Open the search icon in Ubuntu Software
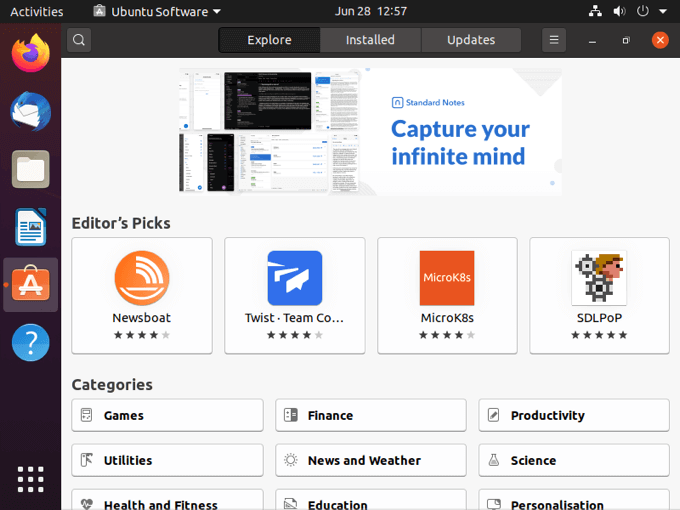This screenshot has width=680, height=510. pos(78,40)
